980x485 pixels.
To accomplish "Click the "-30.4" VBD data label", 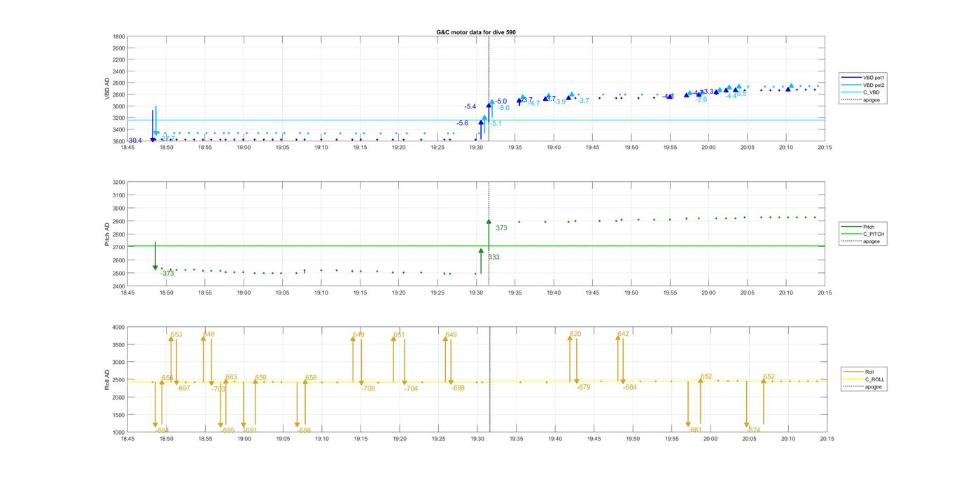I will coord(134,141).
